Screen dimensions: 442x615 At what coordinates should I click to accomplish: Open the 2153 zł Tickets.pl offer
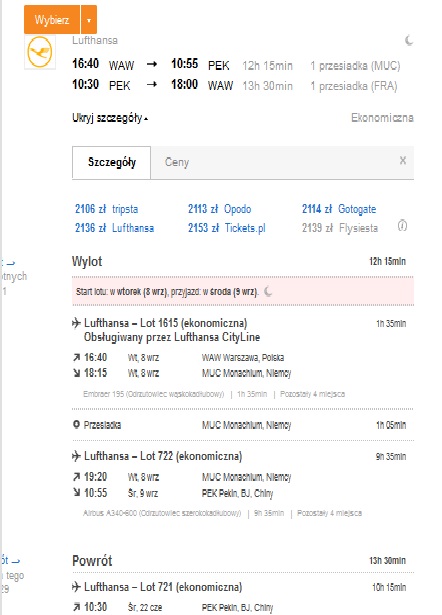(x=227, y=228)
